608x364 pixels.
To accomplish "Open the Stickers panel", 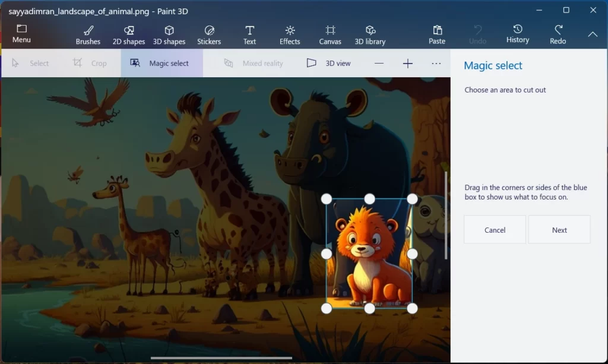I will tap(209, 35).
